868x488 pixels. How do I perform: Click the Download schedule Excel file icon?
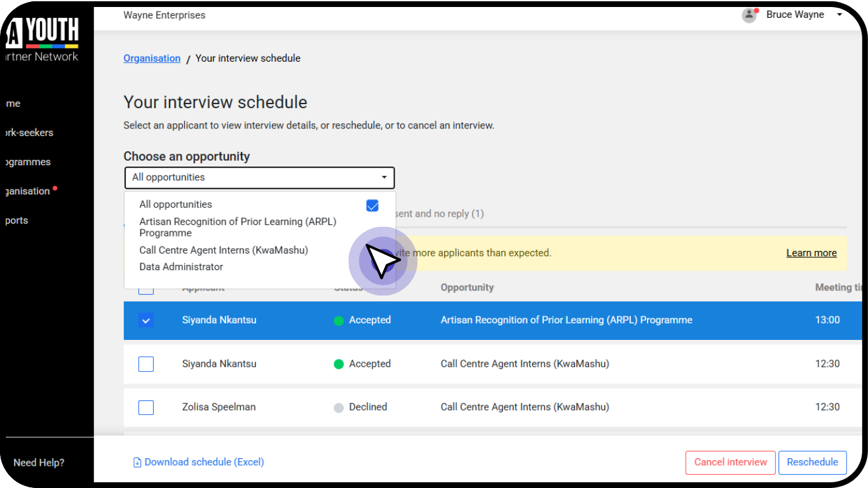tap(137, 463)
